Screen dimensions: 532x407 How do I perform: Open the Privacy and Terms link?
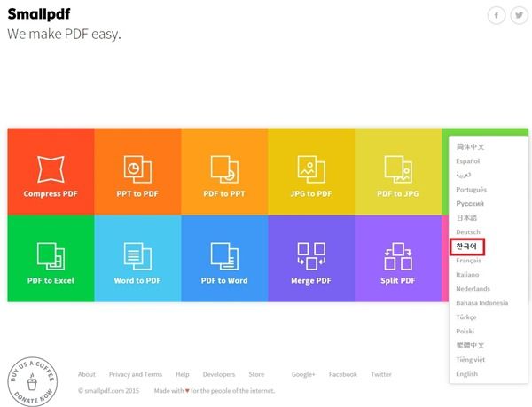[x=136, y=374]
